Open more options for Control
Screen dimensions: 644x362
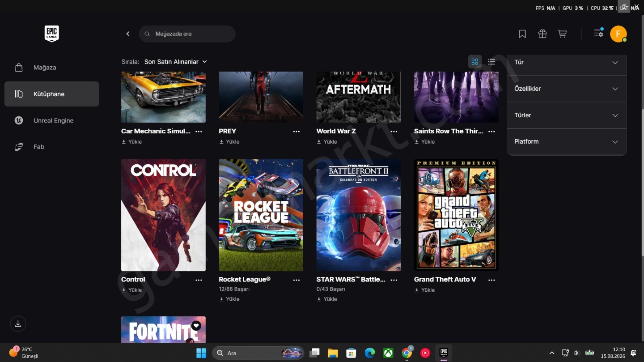coord(199,280)
